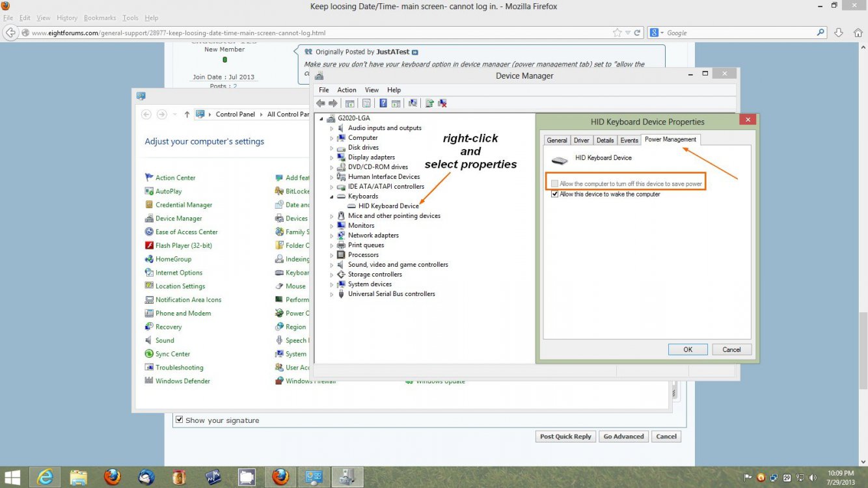
Task: Click Windows Defender icon in Control Panel
Action: pyautogui.click(x=149, y=381)
